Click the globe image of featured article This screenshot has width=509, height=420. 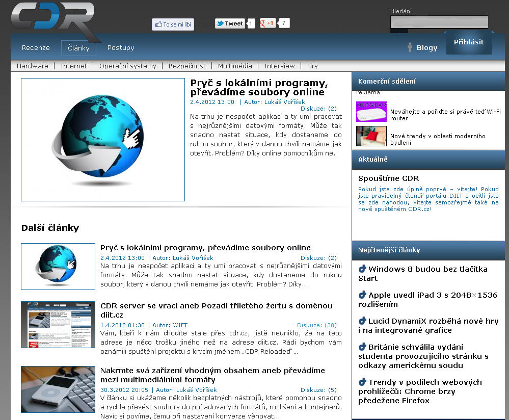pyautogui.click(x=103, y=140)
